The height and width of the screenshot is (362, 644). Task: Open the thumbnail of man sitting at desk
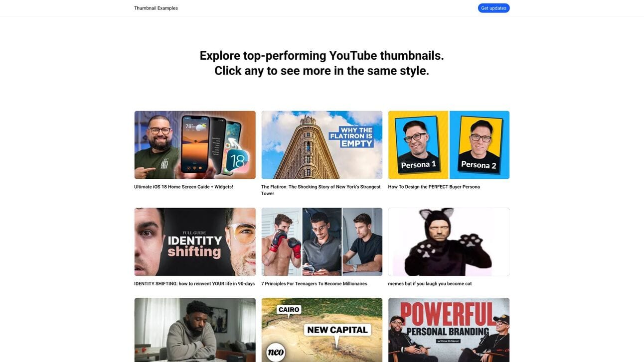click(195, 330)
